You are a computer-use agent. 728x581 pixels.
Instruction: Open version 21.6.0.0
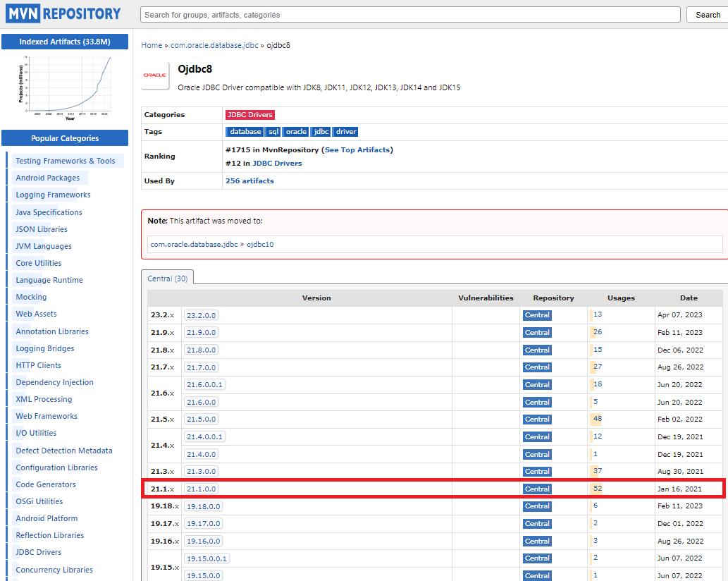(x=201, y=402)
